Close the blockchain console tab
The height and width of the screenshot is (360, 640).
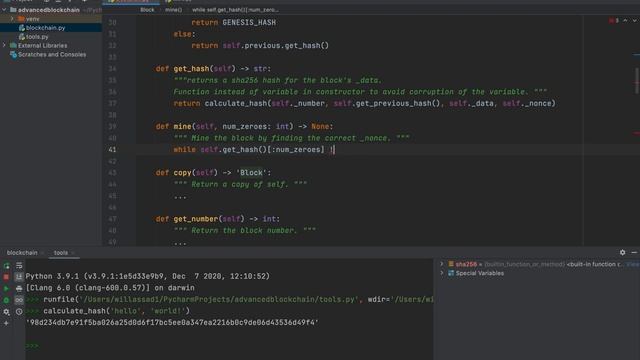[x=42, y=253]
